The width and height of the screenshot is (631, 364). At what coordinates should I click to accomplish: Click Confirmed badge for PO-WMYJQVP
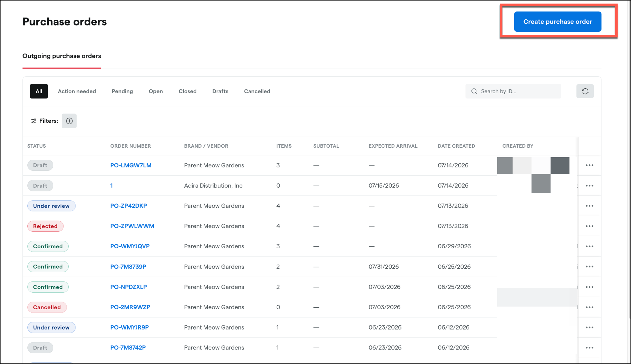pyautogui.click(x=48, y=246)
